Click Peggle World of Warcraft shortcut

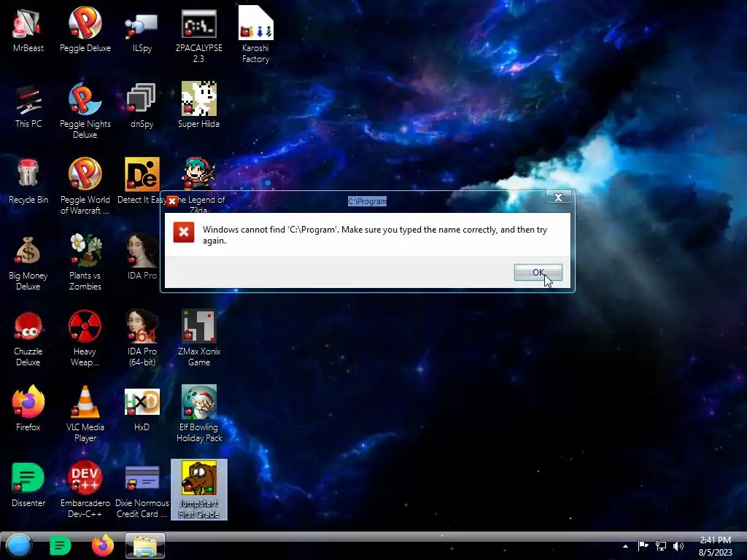pos(85,187)
